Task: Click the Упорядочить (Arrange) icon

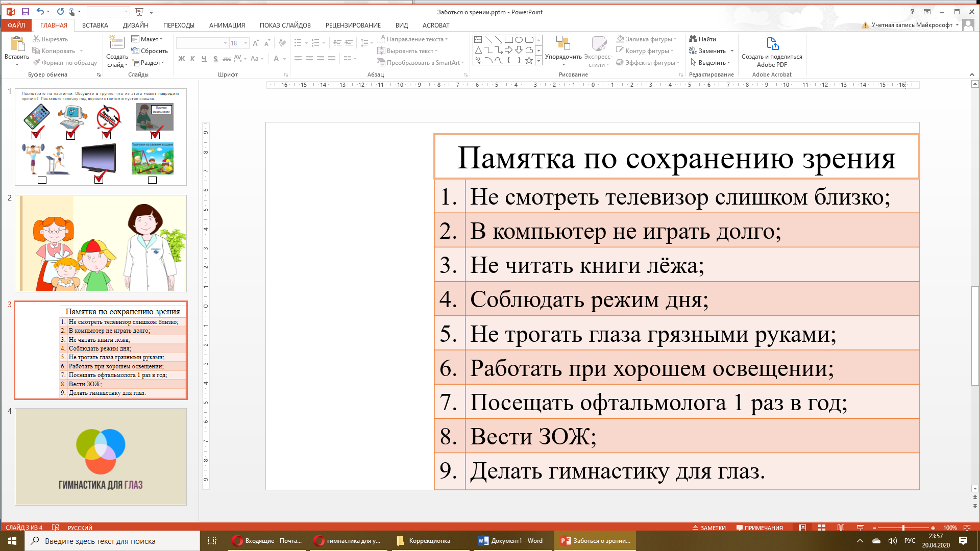Action: coord(563,44)
